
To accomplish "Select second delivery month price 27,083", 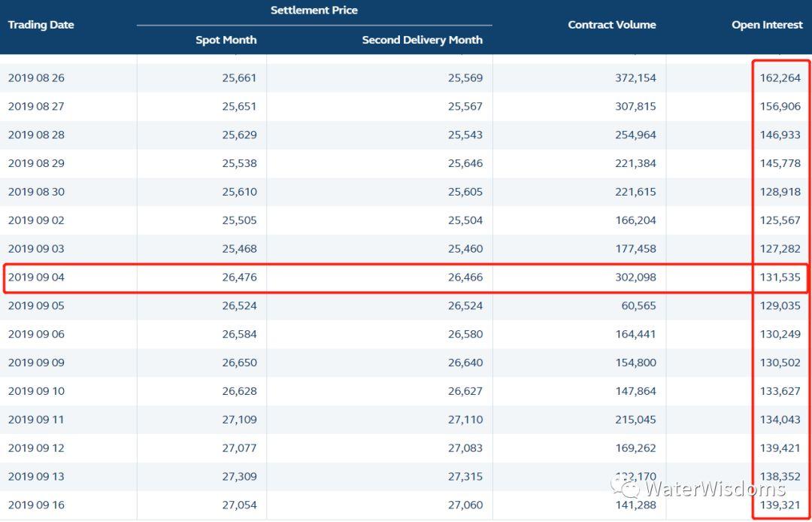I will click(465, 448).
